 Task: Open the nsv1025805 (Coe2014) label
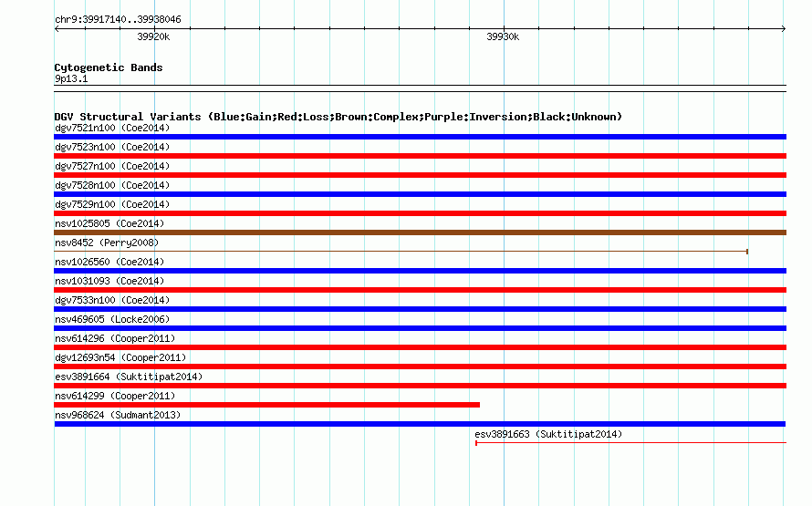[x=109, y=223]
